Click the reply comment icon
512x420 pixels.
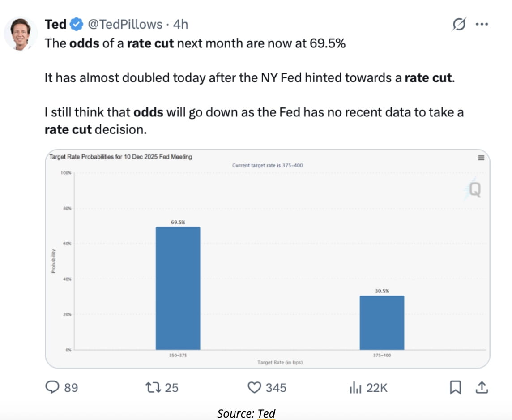click(53, 387)
